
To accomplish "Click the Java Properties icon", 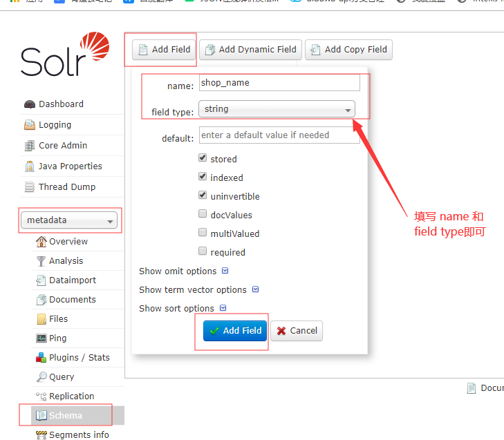I will [x=29, y=166].
